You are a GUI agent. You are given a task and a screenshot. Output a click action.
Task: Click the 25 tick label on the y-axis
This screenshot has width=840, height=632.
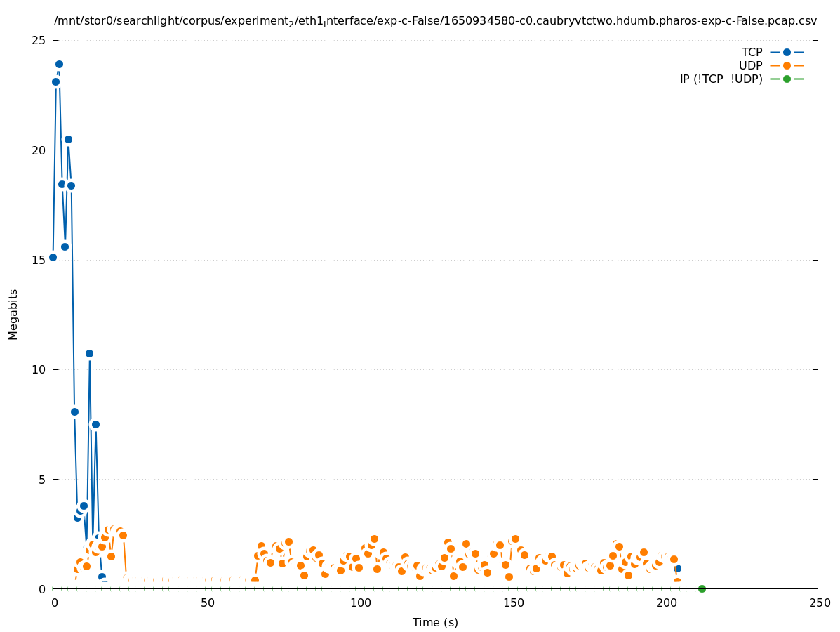click(39, 41)
